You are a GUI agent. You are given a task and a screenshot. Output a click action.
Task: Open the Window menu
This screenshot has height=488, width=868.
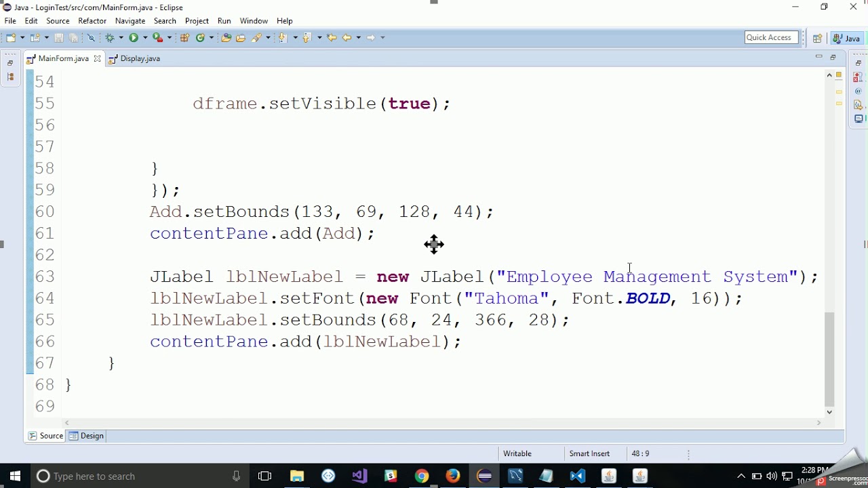click(x=254, y=21)
